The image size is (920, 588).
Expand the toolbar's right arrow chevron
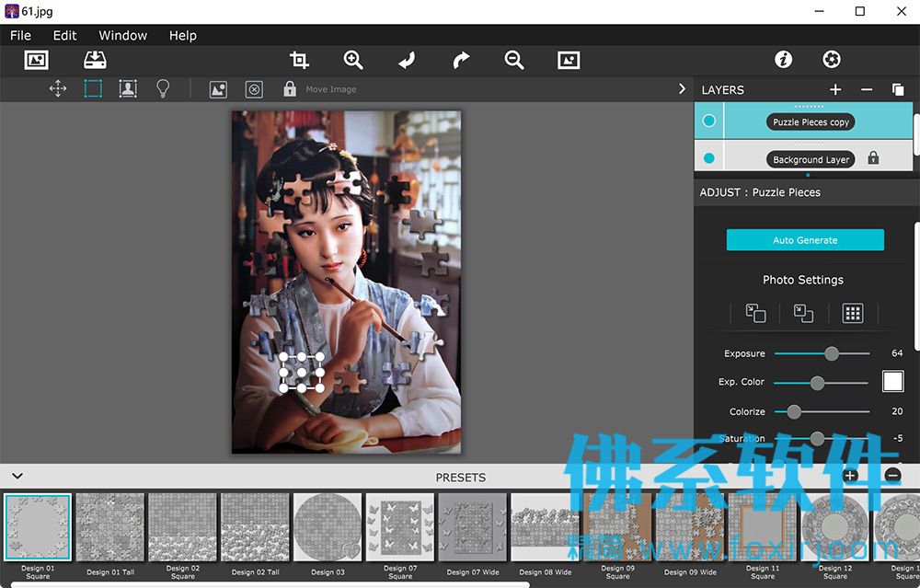682,88
